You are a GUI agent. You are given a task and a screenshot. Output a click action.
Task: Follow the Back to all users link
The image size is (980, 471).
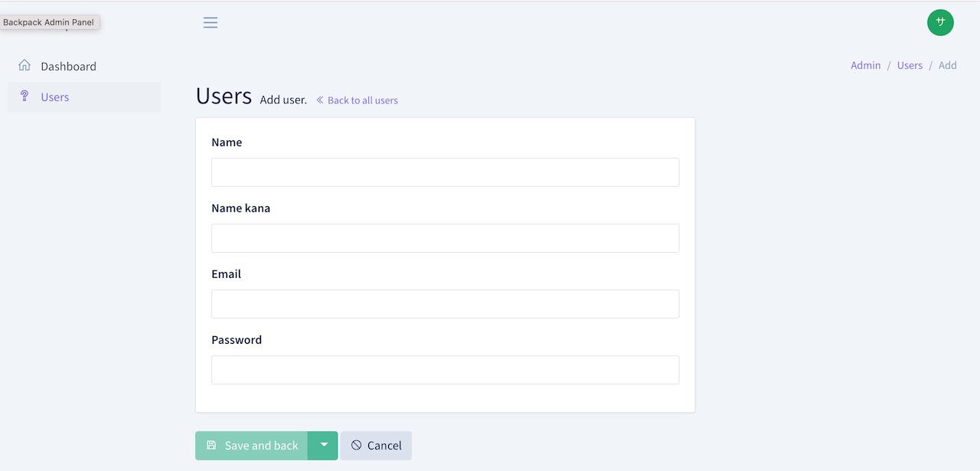[x=362, y=100]
